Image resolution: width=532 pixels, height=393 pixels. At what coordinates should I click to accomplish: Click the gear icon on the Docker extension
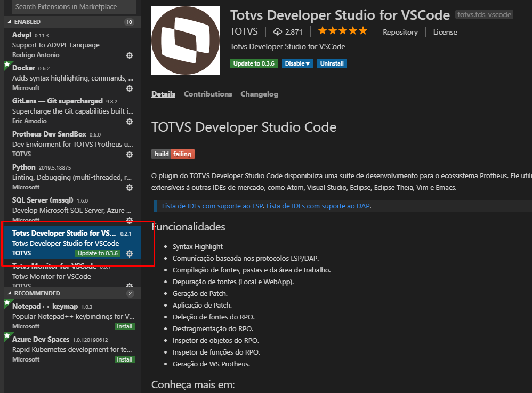[130, 88]
